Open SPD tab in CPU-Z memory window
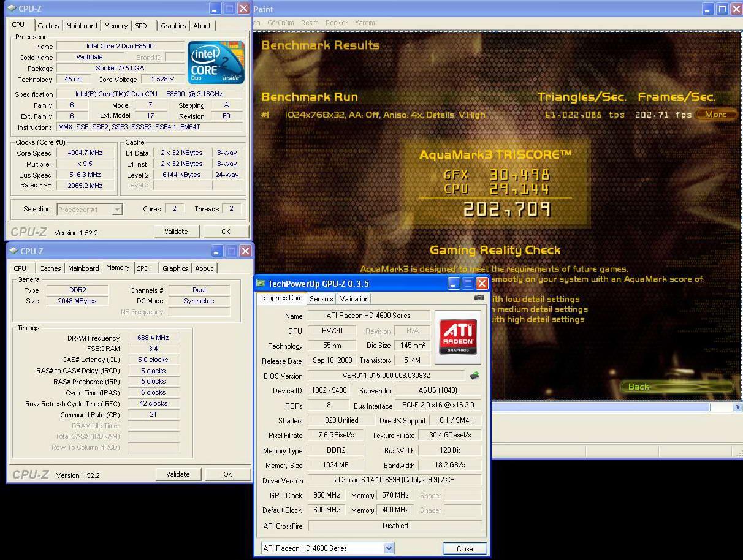The height and width of the screenshot is (560, 743). pos(143,268)
